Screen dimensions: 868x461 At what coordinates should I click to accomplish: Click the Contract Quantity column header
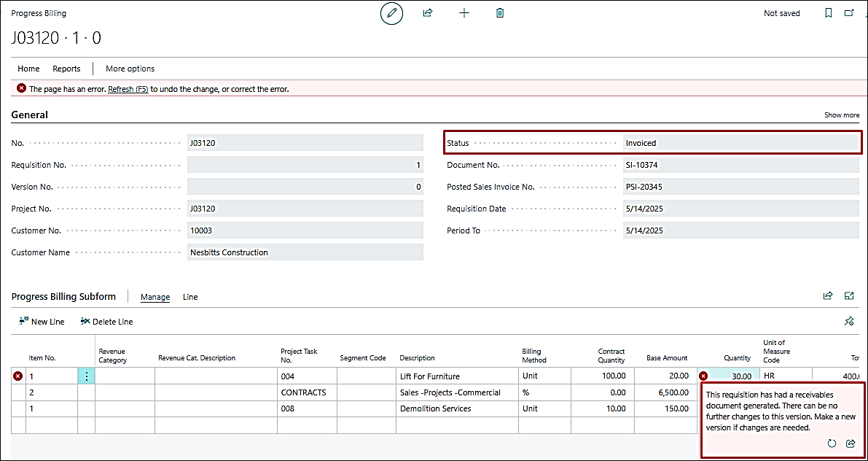click(x=611, y=355)
